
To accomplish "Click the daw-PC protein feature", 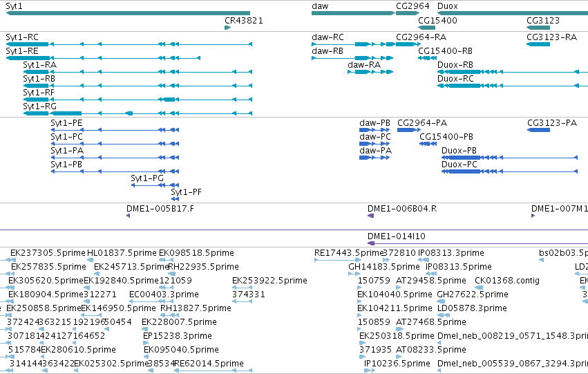I will pyautogui.click(x=374, y=144).
